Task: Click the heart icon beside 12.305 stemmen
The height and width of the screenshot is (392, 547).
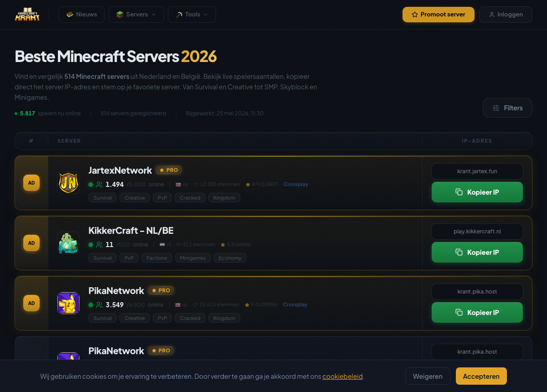Action: point(196,185)
